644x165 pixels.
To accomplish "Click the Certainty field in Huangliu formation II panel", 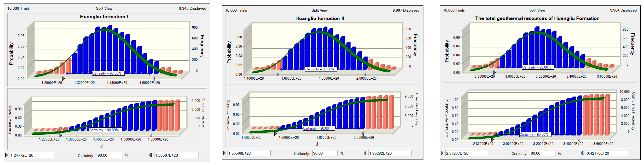I will [x=325, y=153].
